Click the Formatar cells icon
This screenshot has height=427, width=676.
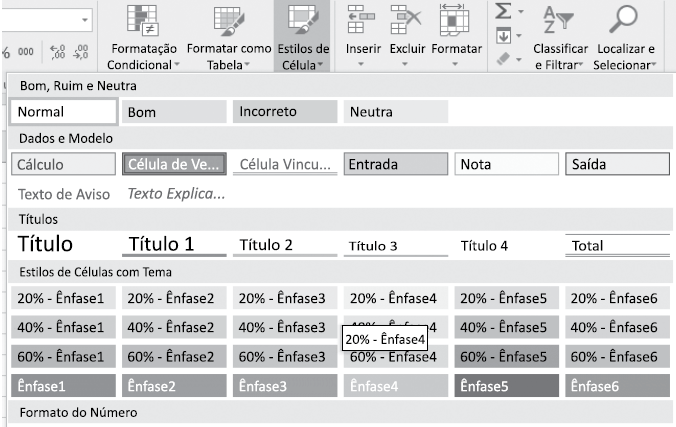[x=456, y=19]
